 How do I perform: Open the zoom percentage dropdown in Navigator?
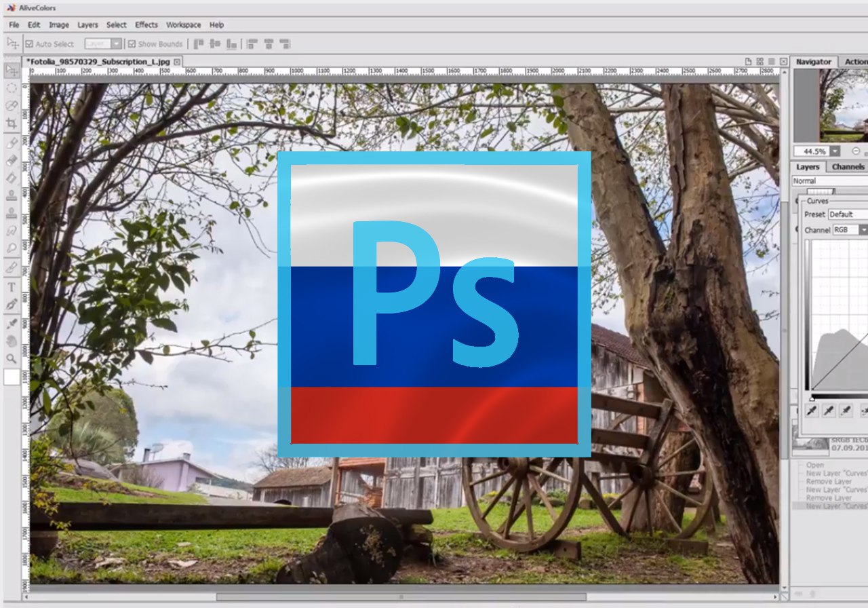835,151
